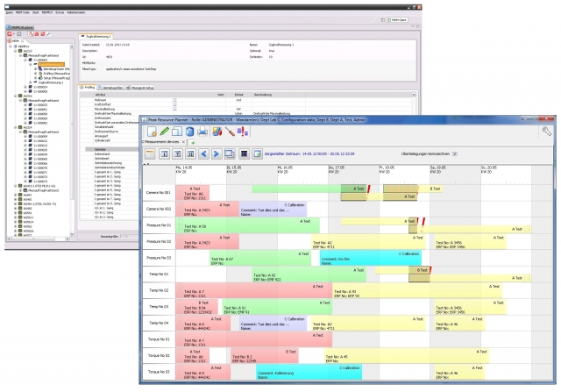The image size is (561, 392).
Task: Collapse the highlighted Zugkraftmessung tree node
Action: pos(31,64)
